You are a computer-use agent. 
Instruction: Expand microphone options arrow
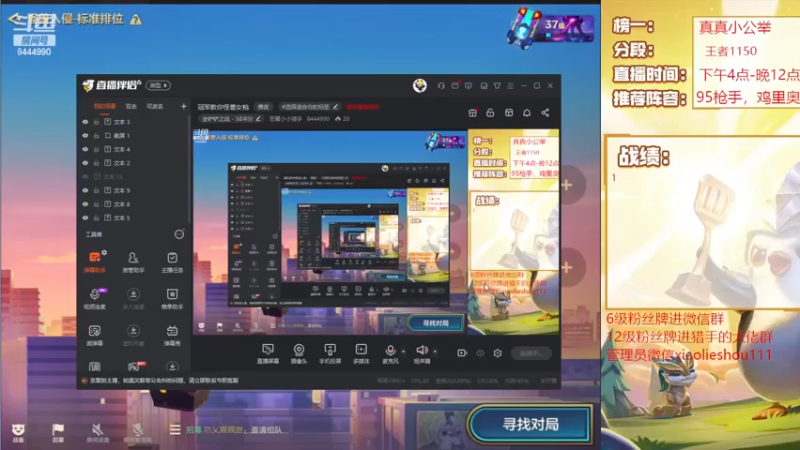point(404,351)
